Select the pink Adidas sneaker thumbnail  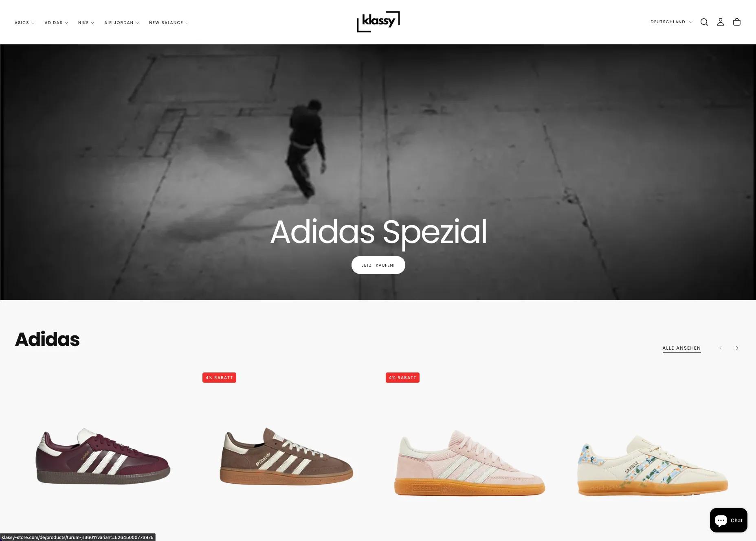469,463
